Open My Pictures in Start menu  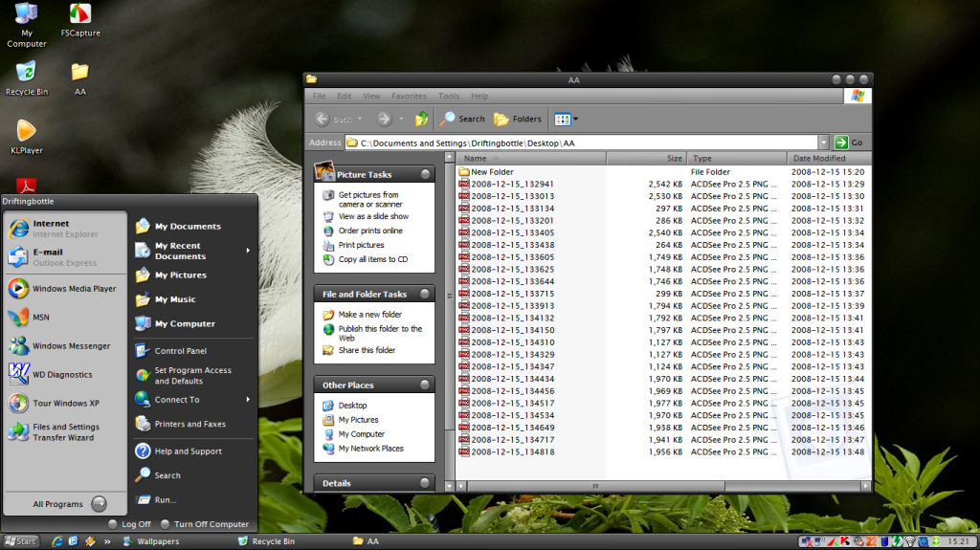(193, 275)
